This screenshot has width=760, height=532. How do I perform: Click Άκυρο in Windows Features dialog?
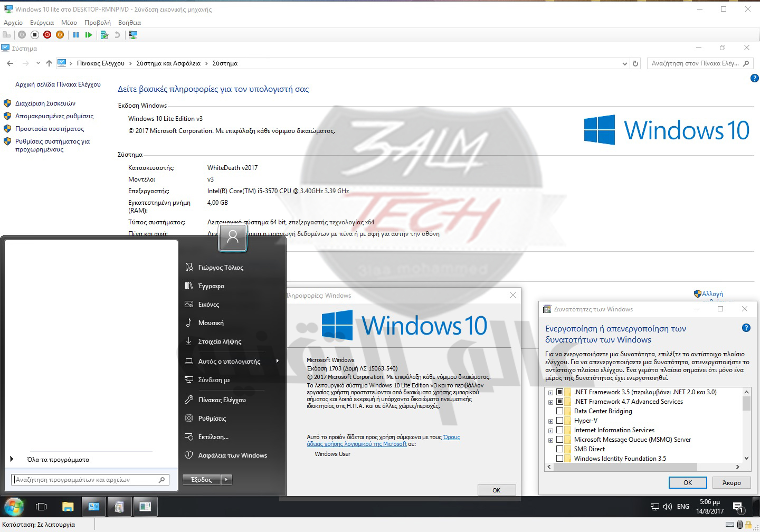(731, 482)
